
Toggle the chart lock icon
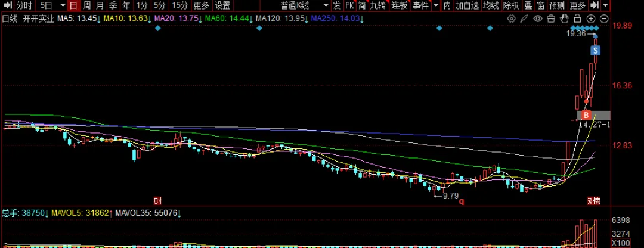577,18
